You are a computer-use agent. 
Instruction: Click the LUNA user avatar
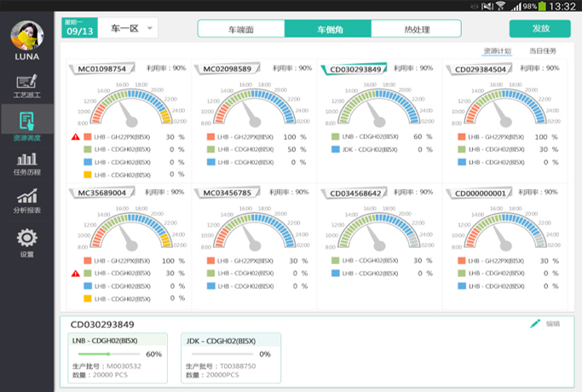pyautogui.click(x=27, y=36)
